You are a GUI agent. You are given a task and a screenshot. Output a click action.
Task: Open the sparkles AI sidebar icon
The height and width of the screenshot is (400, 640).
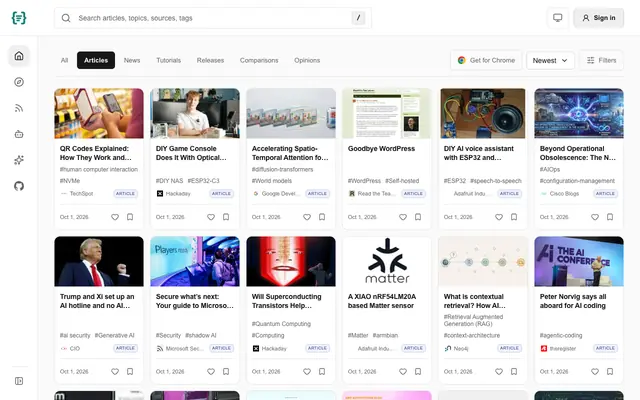(19, 160)
